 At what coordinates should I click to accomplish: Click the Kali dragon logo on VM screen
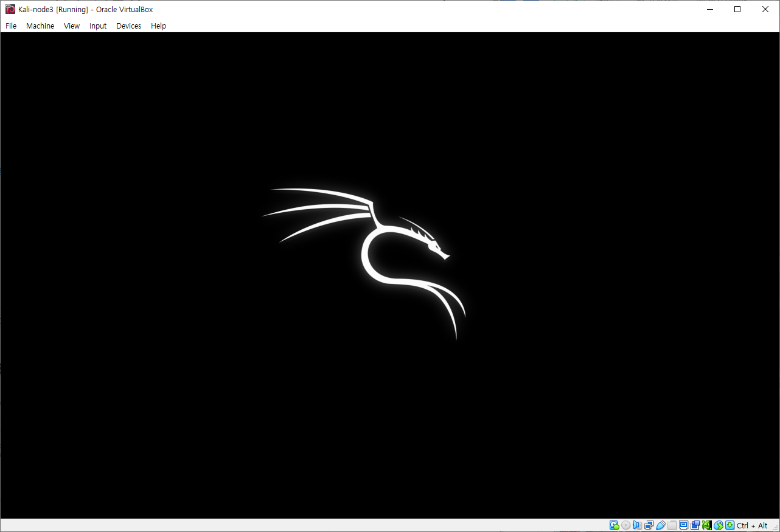(364, 263)
